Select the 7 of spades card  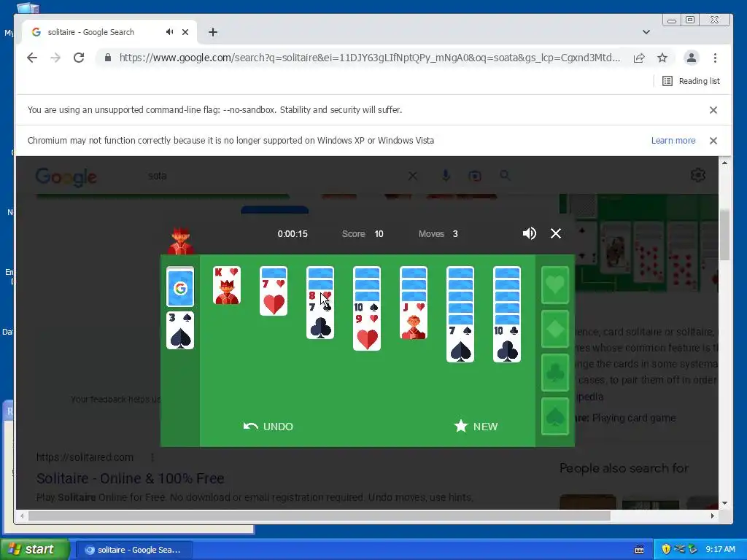[460, 344]
